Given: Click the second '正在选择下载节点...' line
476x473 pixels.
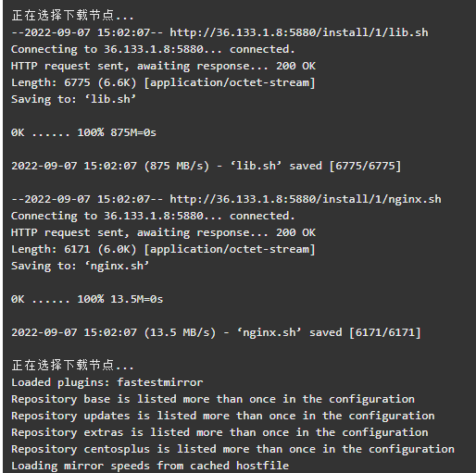Looking at the screenshot, I should 73,365.
